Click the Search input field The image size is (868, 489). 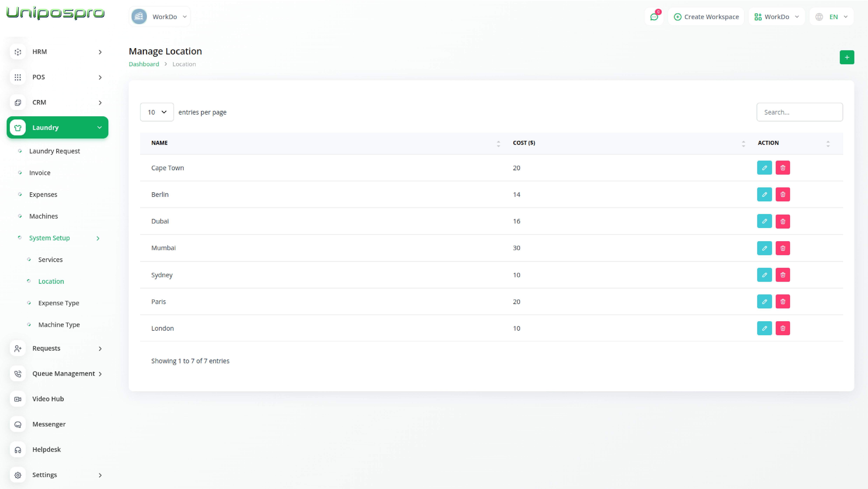[799, 112]
